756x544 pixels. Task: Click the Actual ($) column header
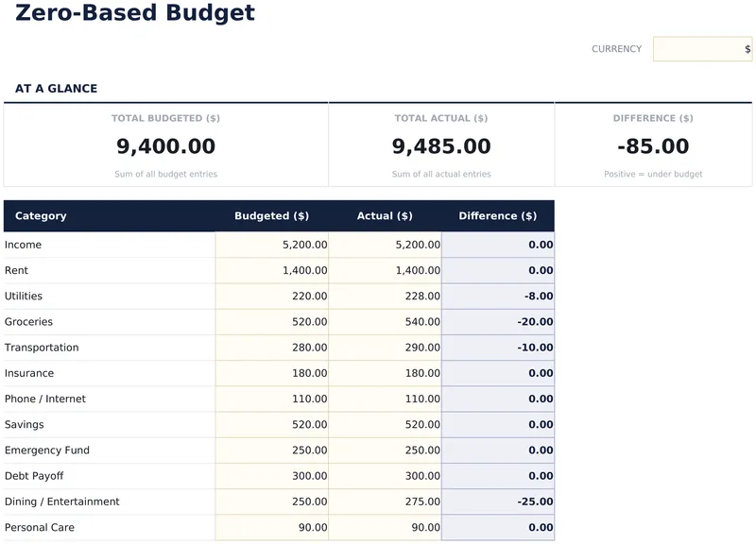click(x=385, y=216)
